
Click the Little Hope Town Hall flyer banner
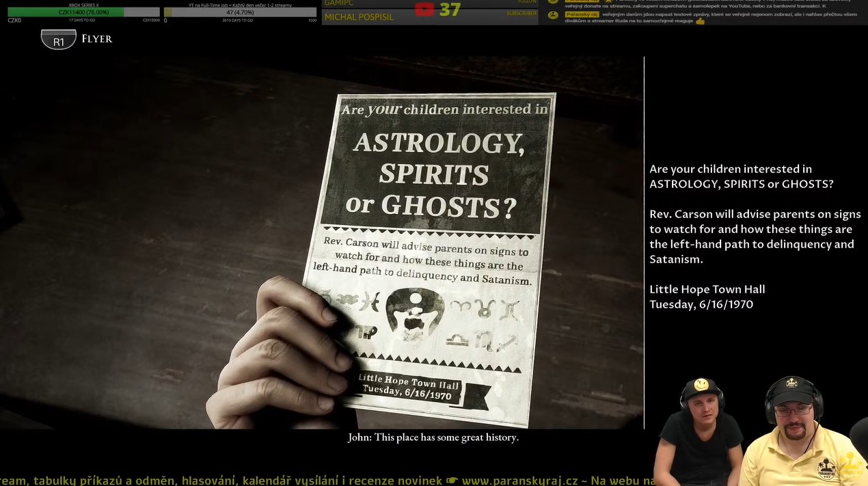[x=409, y=388]
